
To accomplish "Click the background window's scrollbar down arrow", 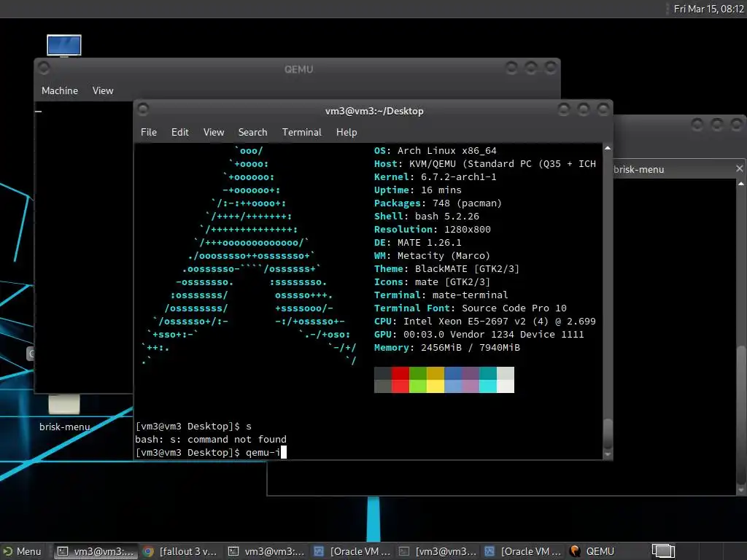I will (x=741, y=490).
